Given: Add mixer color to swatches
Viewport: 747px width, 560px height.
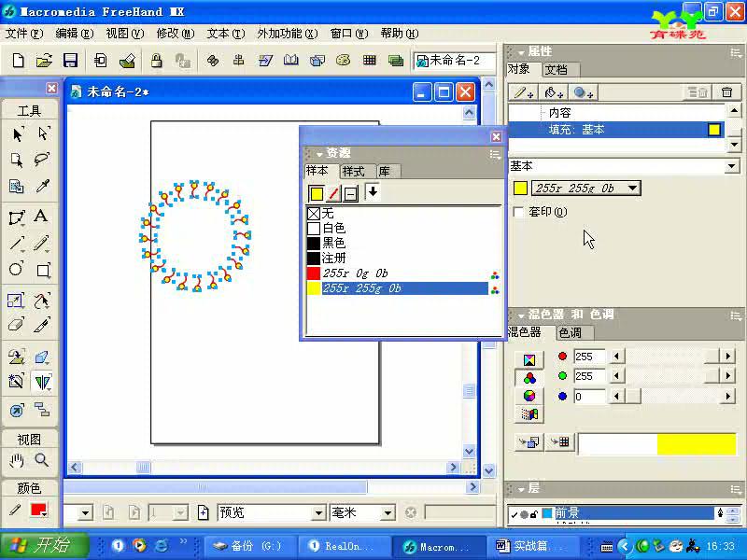Looking at the screenshot, I should [x=560, y=441].
